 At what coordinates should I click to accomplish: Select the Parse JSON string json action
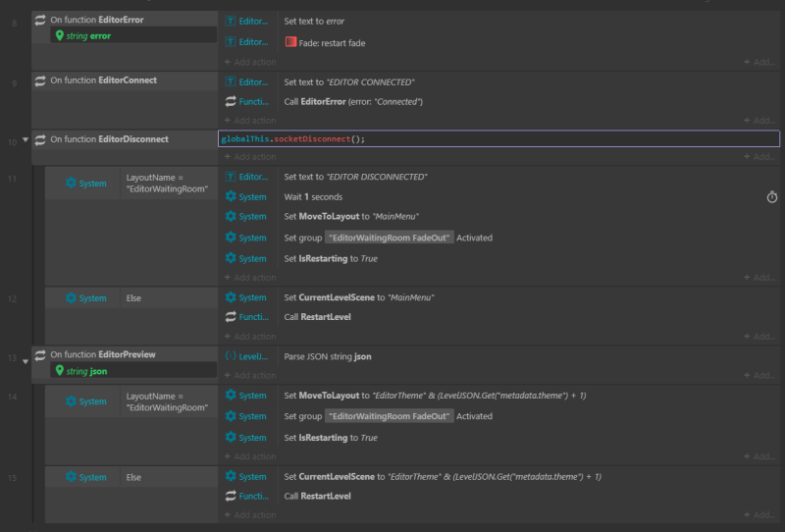tap(328, 356)
